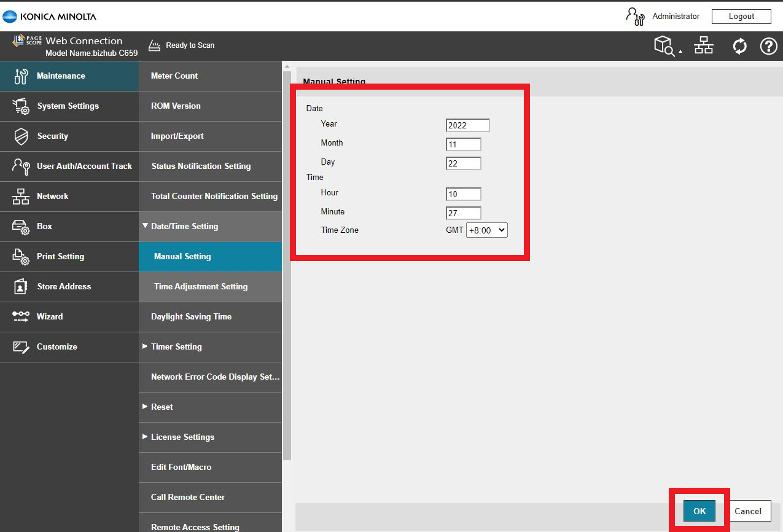Click the Store Address book icon

21,287
